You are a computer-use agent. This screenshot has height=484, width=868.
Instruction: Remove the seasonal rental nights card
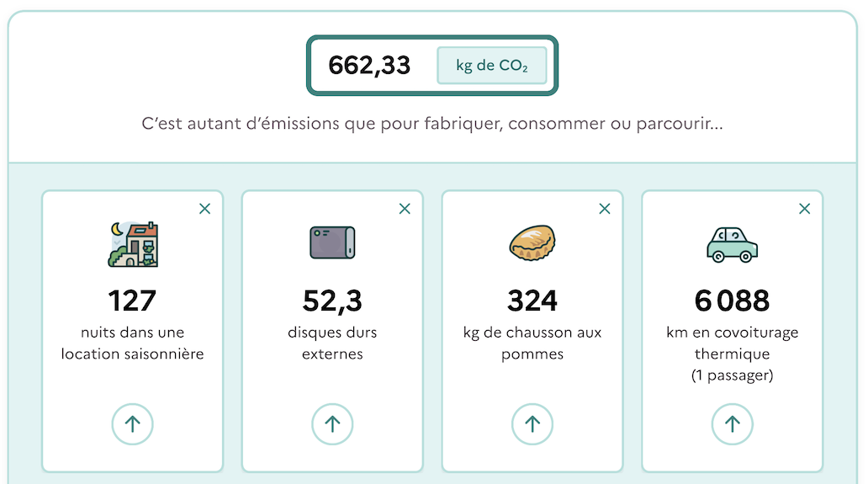[x=204, y=209]
